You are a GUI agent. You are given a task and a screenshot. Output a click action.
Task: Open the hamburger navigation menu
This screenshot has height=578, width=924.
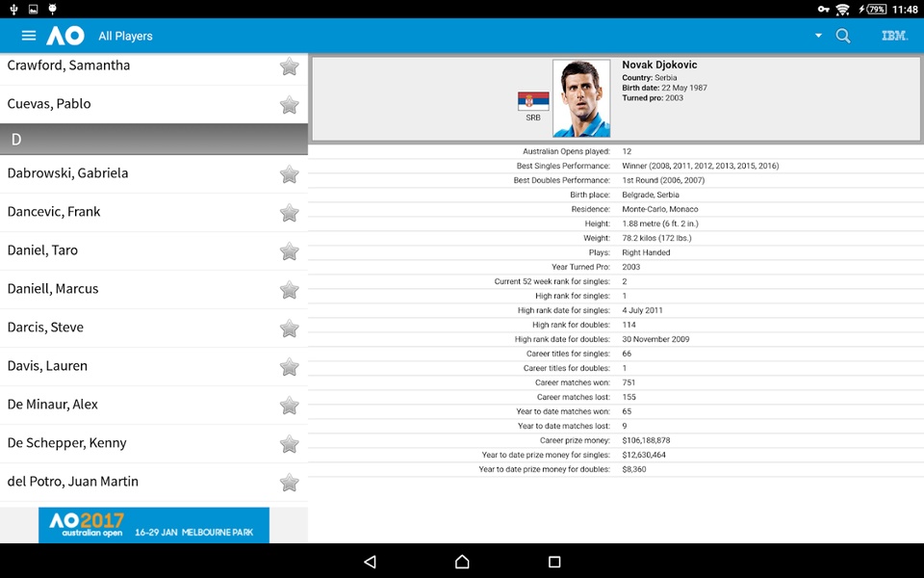[28, 36]
